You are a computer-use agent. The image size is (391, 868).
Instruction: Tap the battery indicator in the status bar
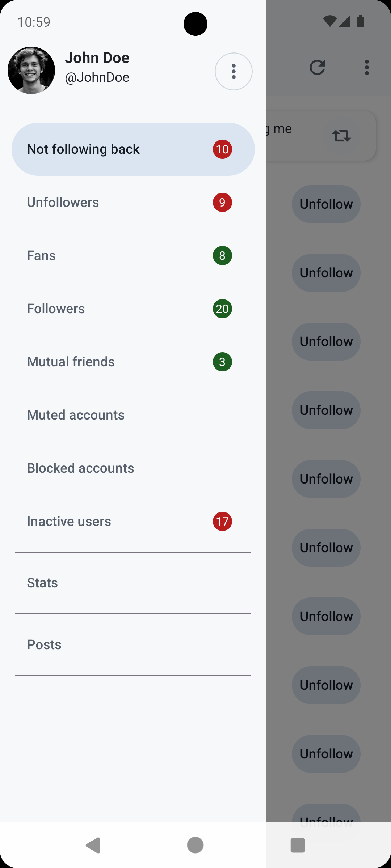click(361, 21)
